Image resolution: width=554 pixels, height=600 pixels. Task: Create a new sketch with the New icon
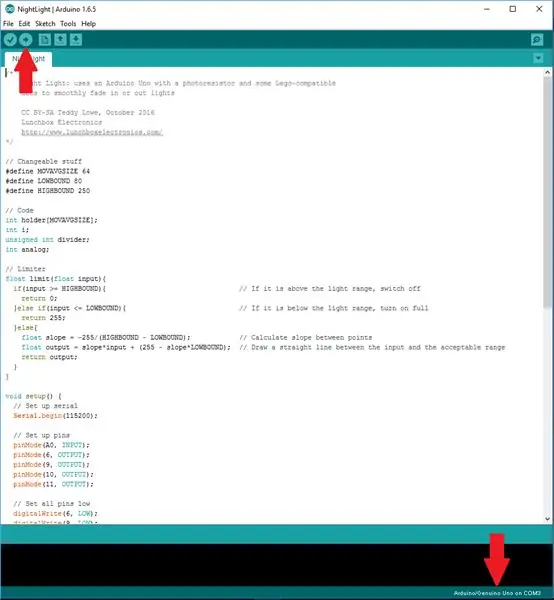coord(44,40)
